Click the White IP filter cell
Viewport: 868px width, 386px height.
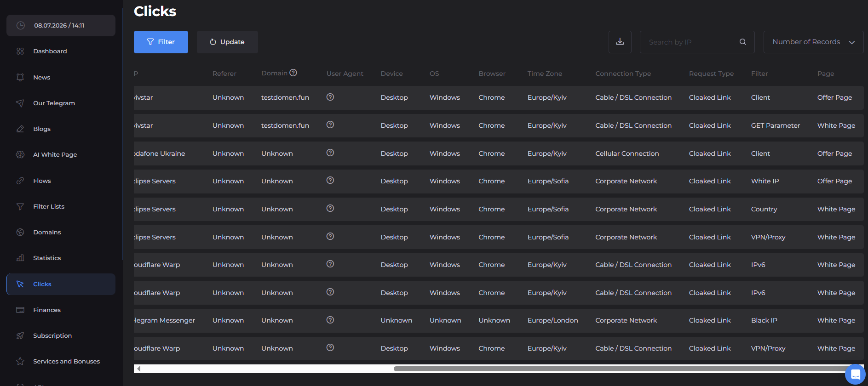click(765, 181)
